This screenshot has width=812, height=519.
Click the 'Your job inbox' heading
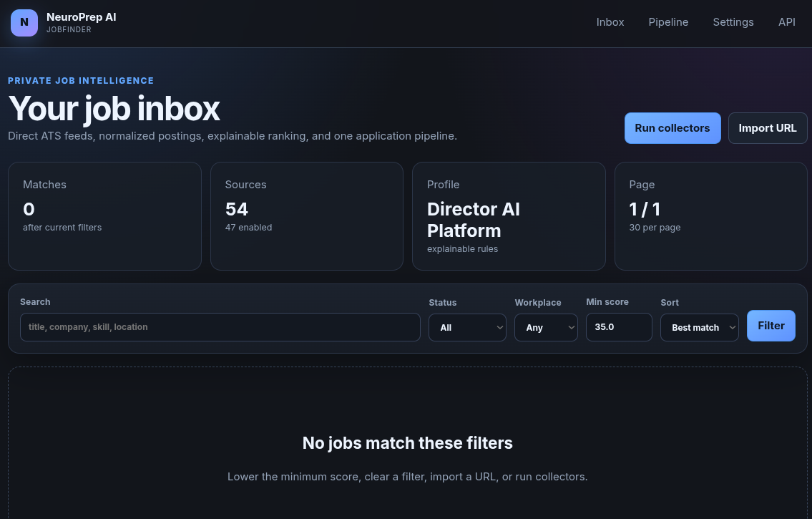114,109
